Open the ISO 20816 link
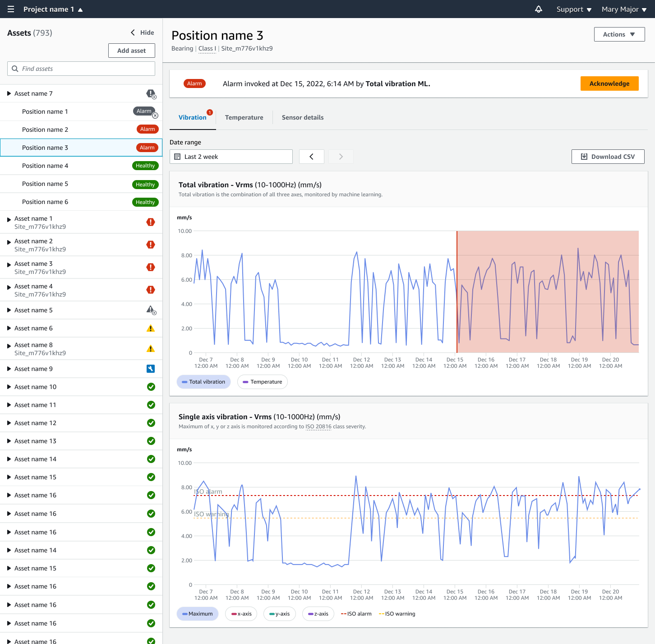This screenshot has height=644, width=655. coord(318,426)
